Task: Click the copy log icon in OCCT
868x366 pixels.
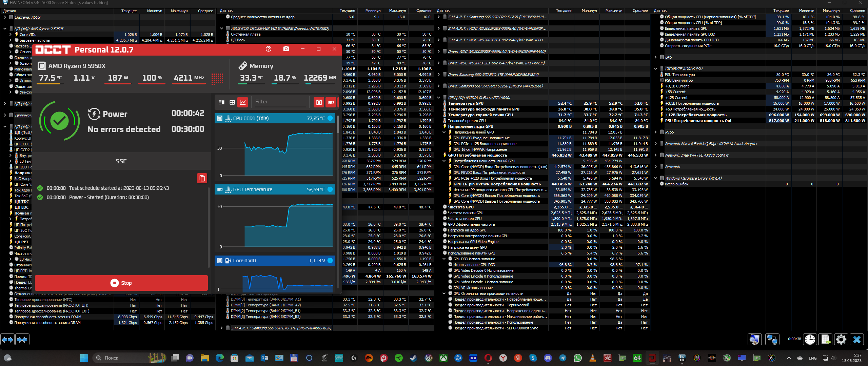Action: point(202,178)
